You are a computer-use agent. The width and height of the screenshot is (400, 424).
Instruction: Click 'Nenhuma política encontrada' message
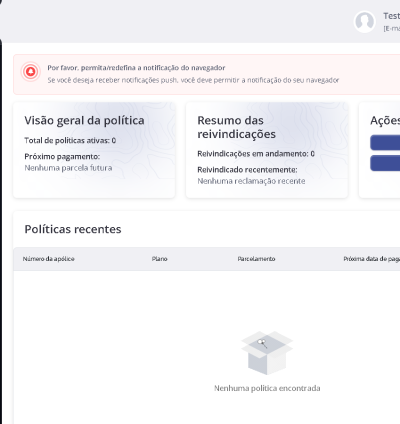[x=267, y=388]
